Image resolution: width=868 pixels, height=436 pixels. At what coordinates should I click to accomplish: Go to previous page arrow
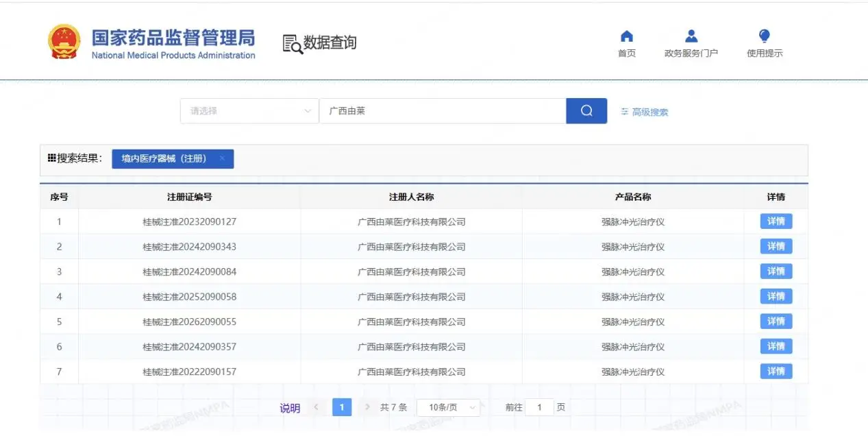pos(316,407)
